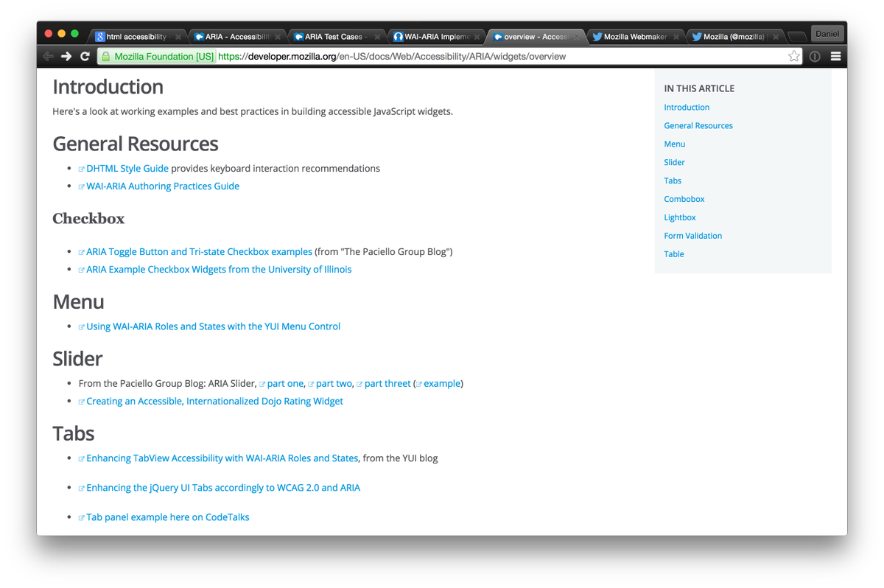Open the 'DHTML Style Guide' link
The height and width of the screenshot is (588, 884).
pyautogui.click(x=127, y=168)
